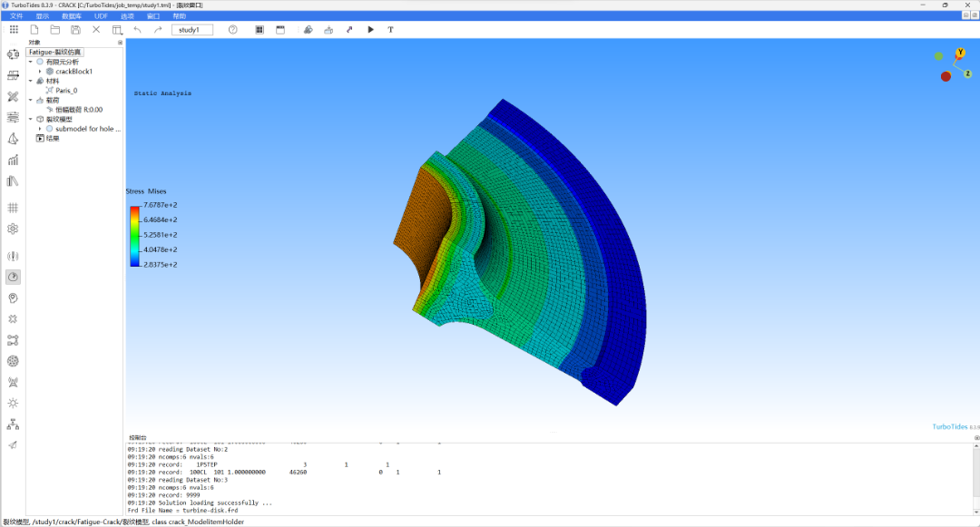Click the help question mark icon
This screenshot has width=980, height=527.
[233, 30]
